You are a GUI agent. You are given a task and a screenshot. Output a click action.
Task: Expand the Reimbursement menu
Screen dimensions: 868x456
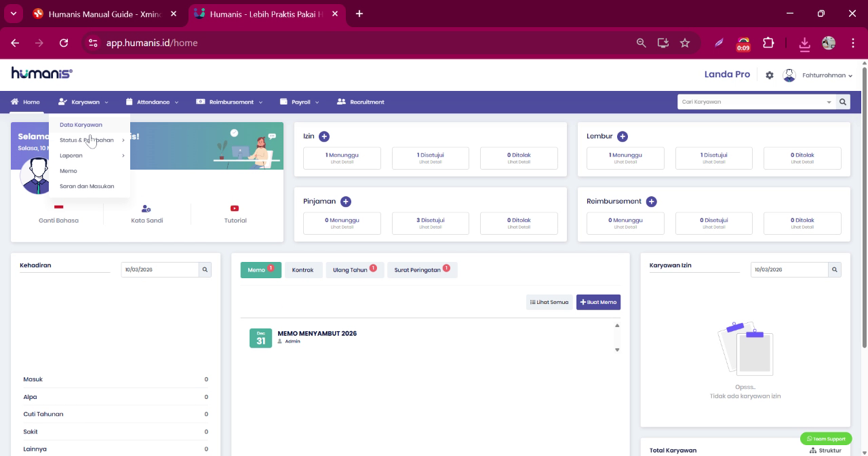[x=230, y=102]
